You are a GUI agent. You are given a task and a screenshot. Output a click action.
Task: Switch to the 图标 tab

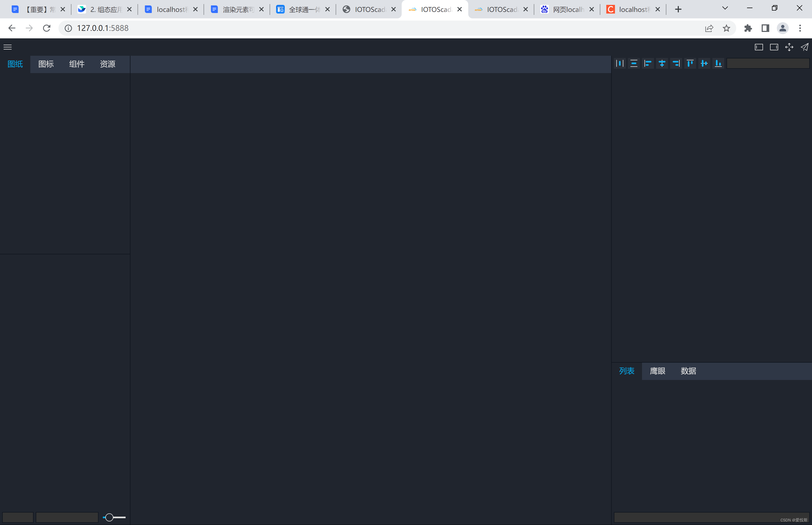coord(46,64)
